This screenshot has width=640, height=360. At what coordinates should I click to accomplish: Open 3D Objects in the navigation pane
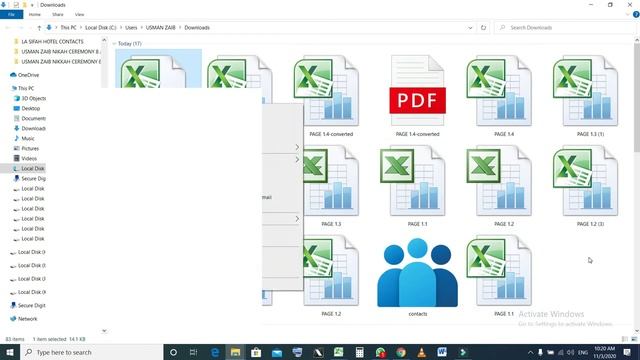tap(30, 98)
